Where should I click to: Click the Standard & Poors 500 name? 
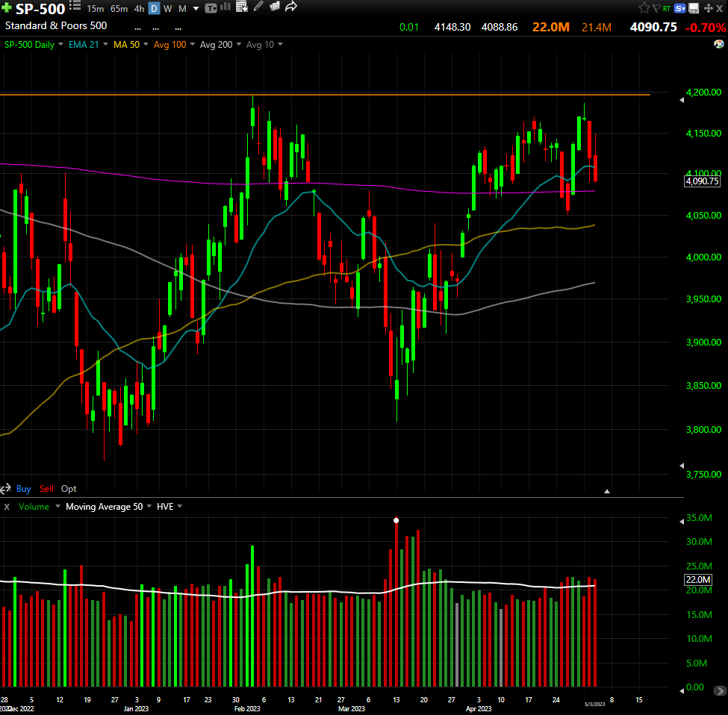56,25
